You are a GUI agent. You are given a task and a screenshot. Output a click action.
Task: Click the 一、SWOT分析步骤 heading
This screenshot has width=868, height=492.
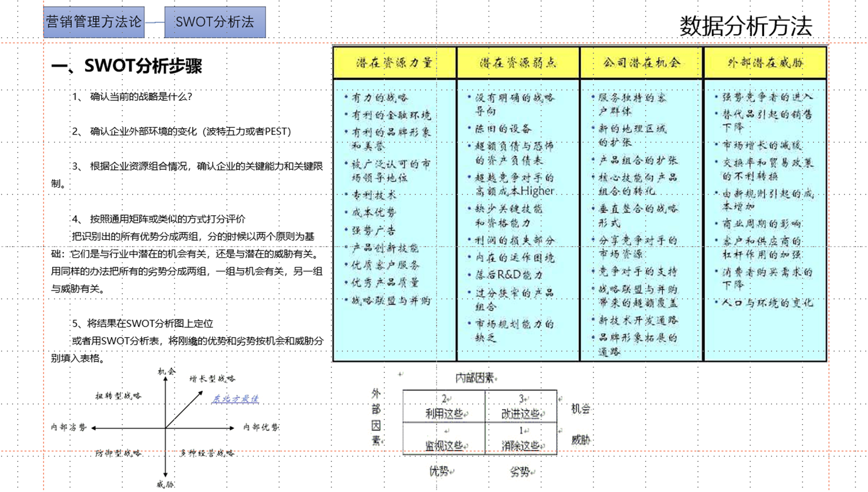(x=127, y=66)
